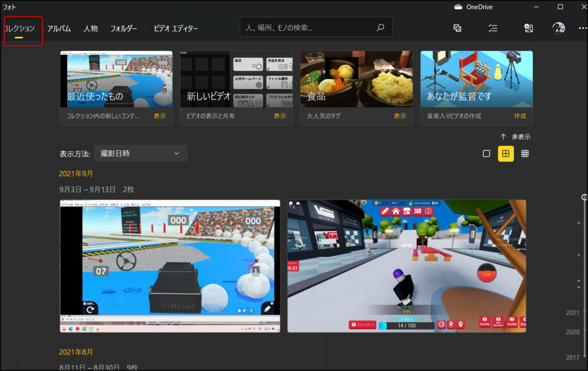Click 表示 next to 大人気のタグ
588x371 pixels.
click(400, 116)
